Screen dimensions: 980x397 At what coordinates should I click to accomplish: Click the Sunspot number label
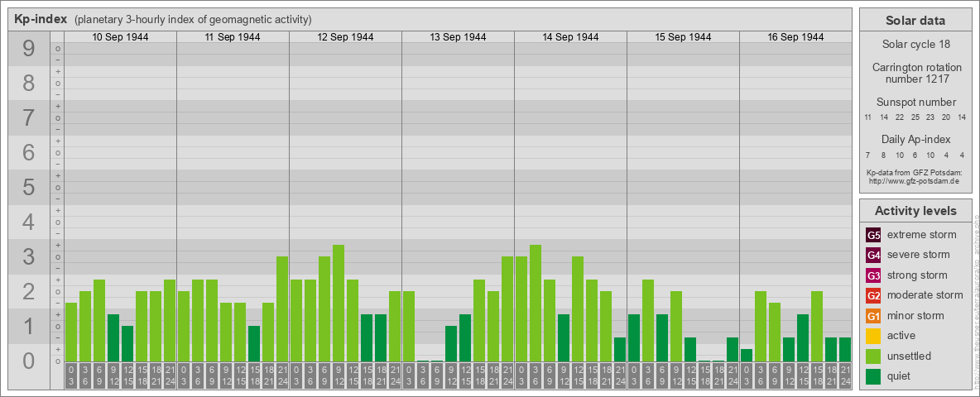click(915, 103)
